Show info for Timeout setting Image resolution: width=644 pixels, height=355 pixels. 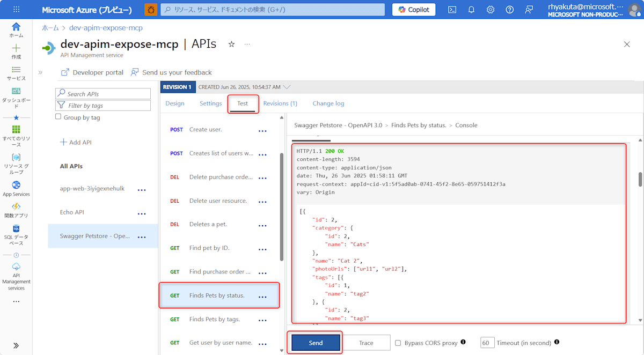[x=557, y=342]
